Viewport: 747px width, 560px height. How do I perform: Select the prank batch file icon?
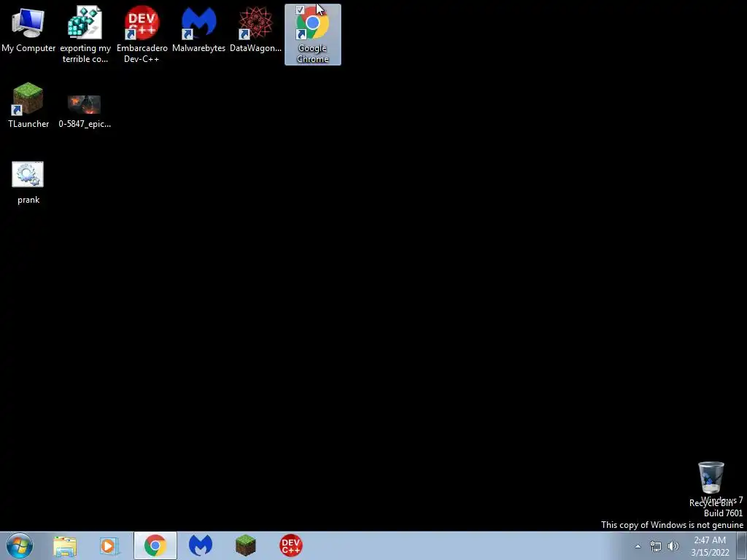coord(28,183)
